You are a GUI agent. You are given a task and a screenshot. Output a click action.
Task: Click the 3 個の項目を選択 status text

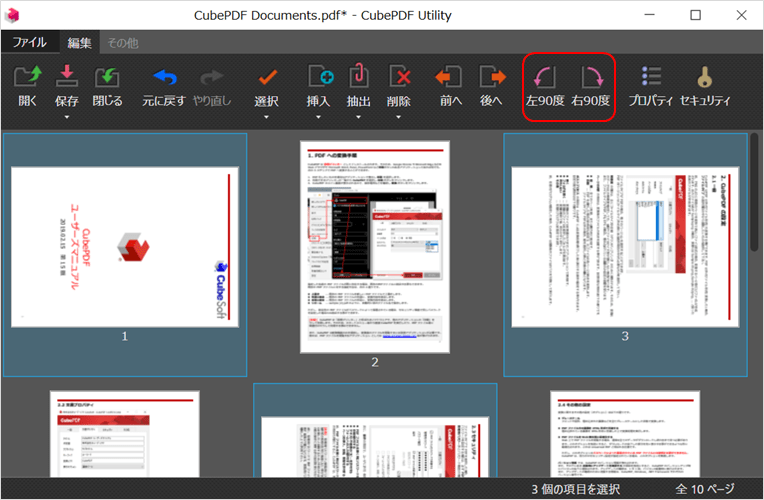point(575,489)
